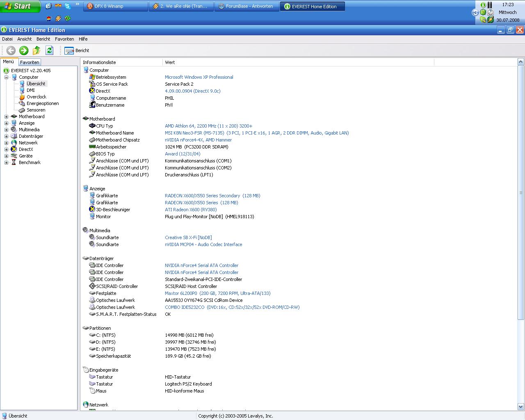Open the Creative SB X-Fi link

click(x=188, y=237)
